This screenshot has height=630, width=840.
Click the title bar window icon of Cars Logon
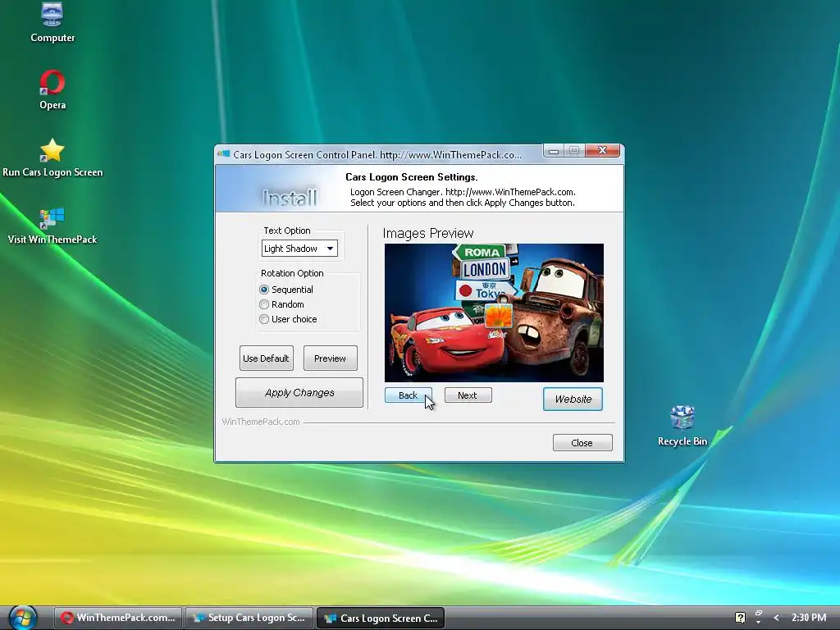[224, 154]
